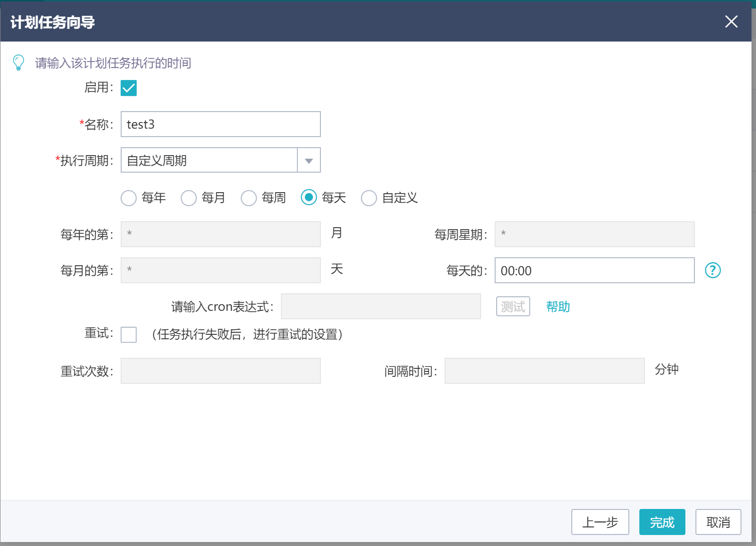
Task: Select the 自定义 radio button
Action: click(369, 198)
